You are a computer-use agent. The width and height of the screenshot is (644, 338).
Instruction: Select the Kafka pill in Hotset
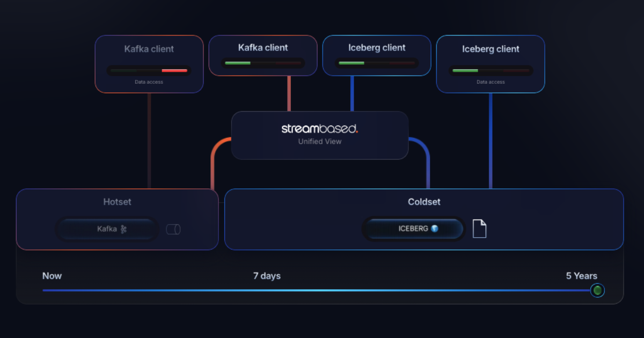[107, 229]
